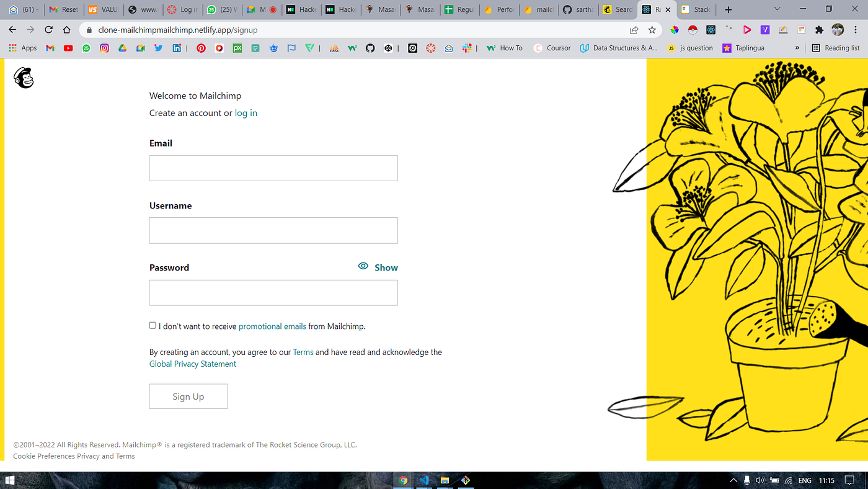The image size is (868, 489).
Task: Switch to the sartha GitHub tab
Action: click(x=578, y=9)
